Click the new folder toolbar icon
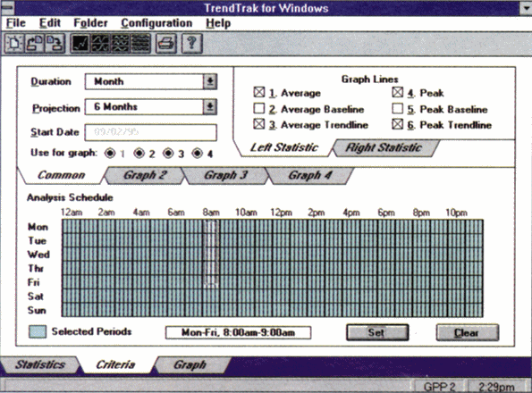532x393 pixels. tap(14, 44)
